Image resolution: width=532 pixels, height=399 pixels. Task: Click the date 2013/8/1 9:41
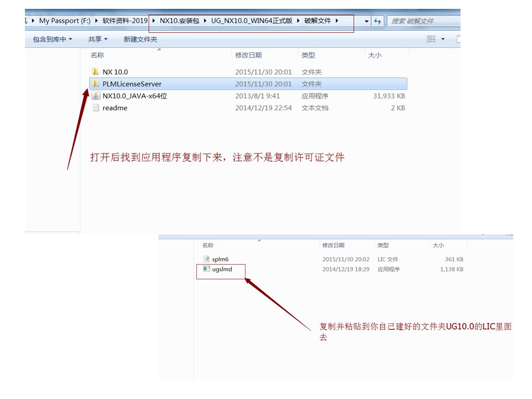257,96
